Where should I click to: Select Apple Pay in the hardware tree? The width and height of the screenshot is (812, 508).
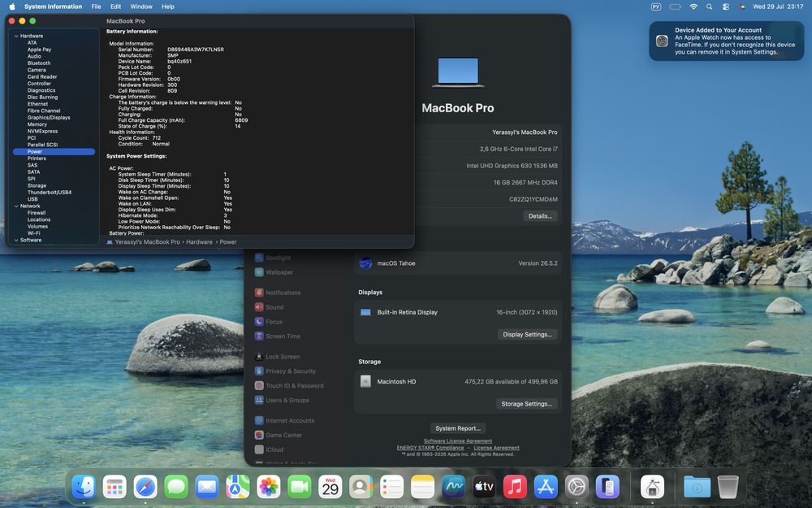39,50
